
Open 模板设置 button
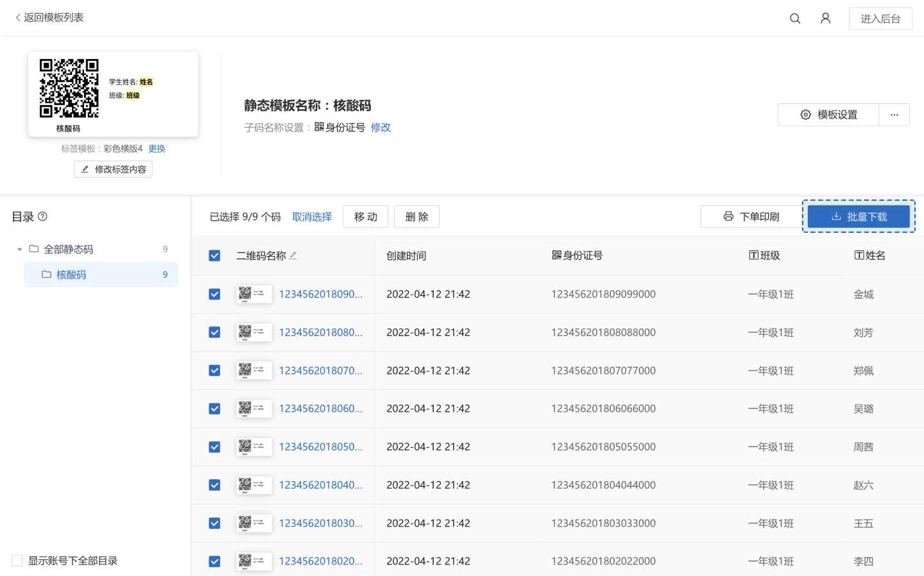tap(828, 115)
